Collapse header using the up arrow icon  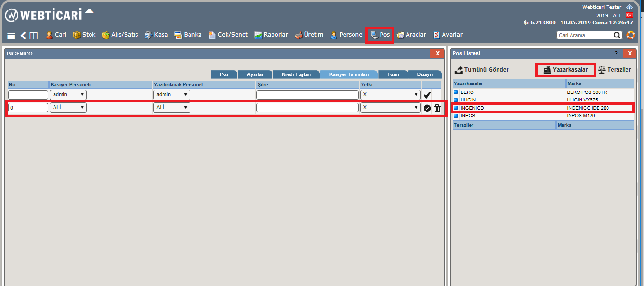tap(90, 11)
